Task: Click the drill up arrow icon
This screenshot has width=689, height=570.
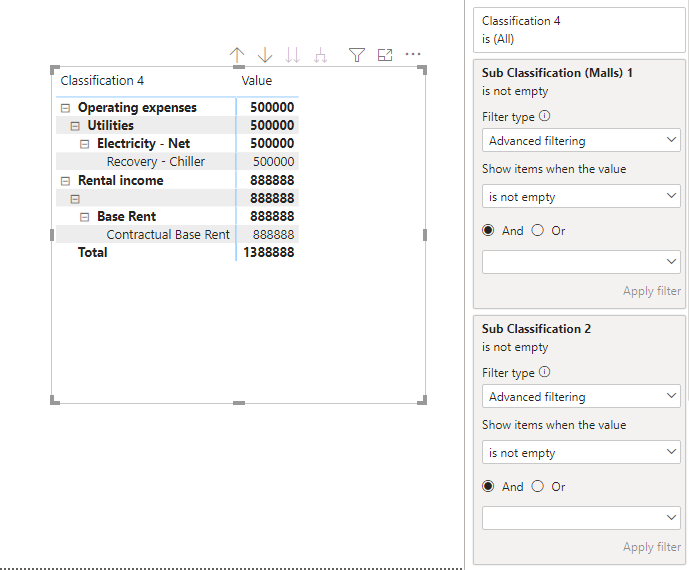Action: 237,55
